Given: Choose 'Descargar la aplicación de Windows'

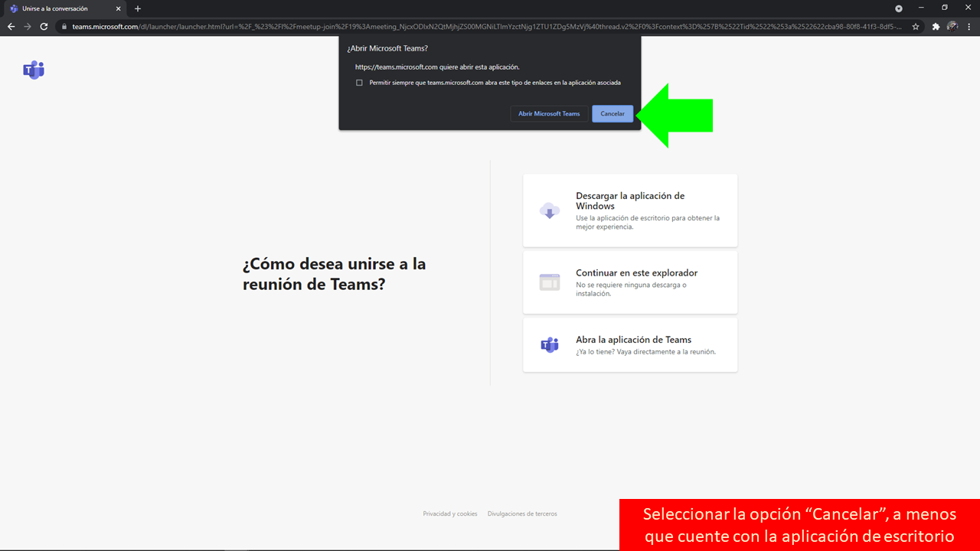Looking at the screenshot, I should click(x=630, y=210).
